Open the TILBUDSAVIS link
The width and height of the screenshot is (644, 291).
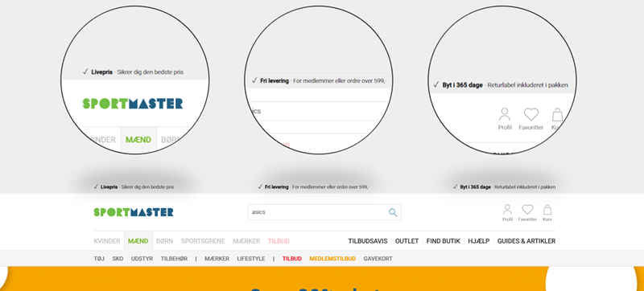point(368,241)
